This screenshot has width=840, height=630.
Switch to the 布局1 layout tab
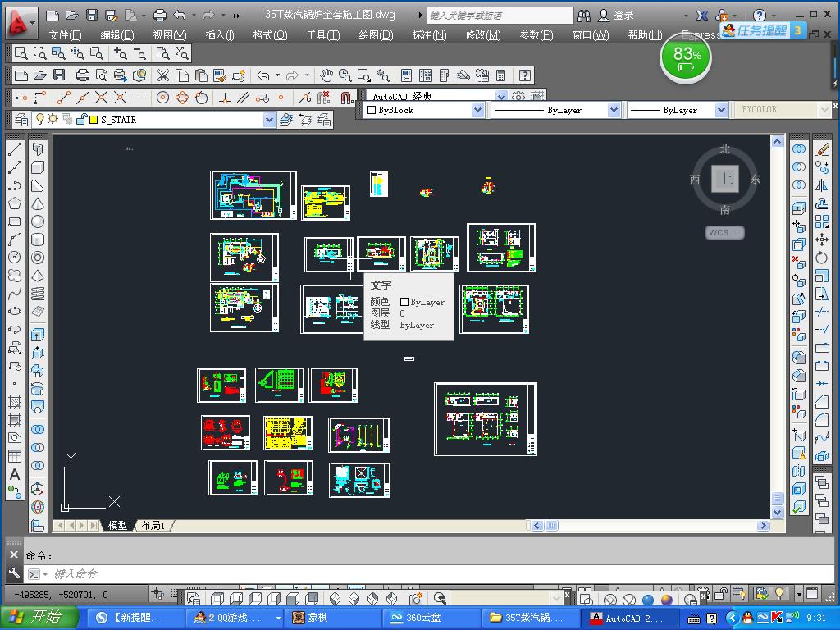click(153, 526)
